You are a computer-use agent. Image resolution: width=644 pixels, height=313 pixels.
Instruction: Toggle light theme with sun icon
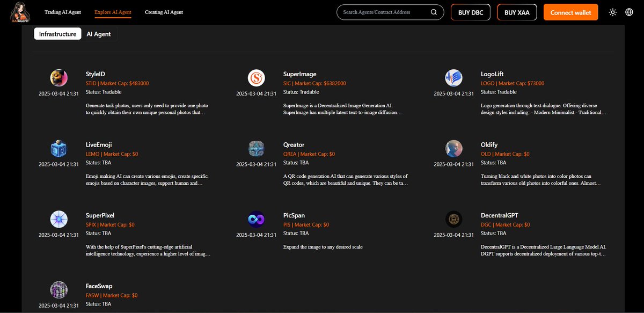(613, 12)
